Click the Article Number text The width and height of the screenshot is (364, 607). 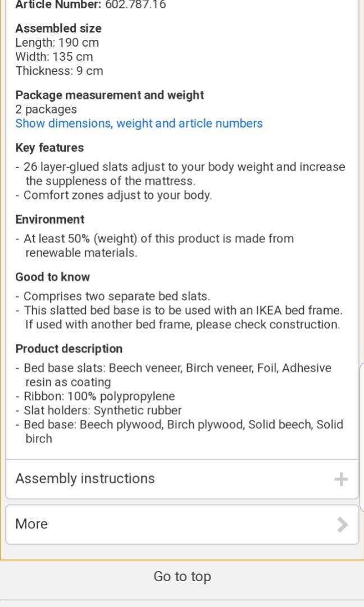pyautogui.click(x=90, y=5)
